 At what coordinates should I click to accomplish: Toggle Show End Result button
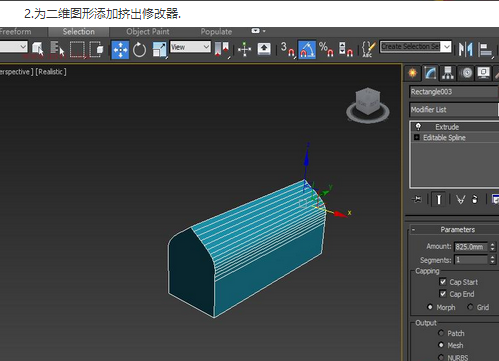click(439, 199)
